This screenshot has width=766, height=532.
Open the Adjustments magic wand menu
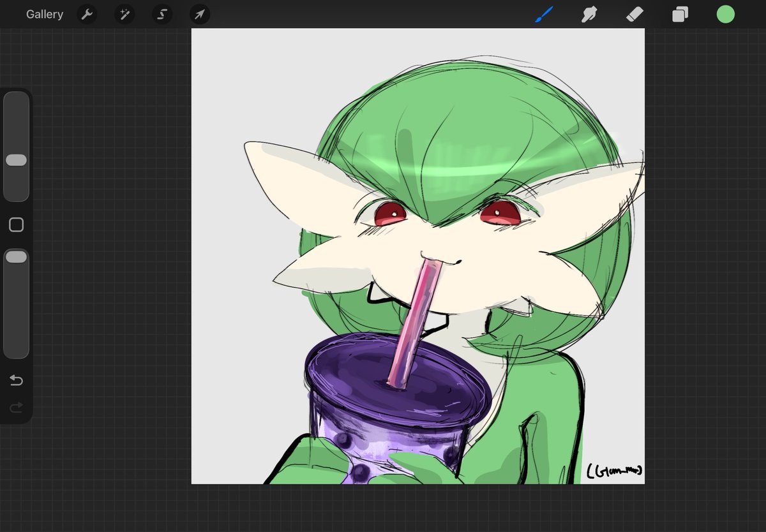point(124,14)
